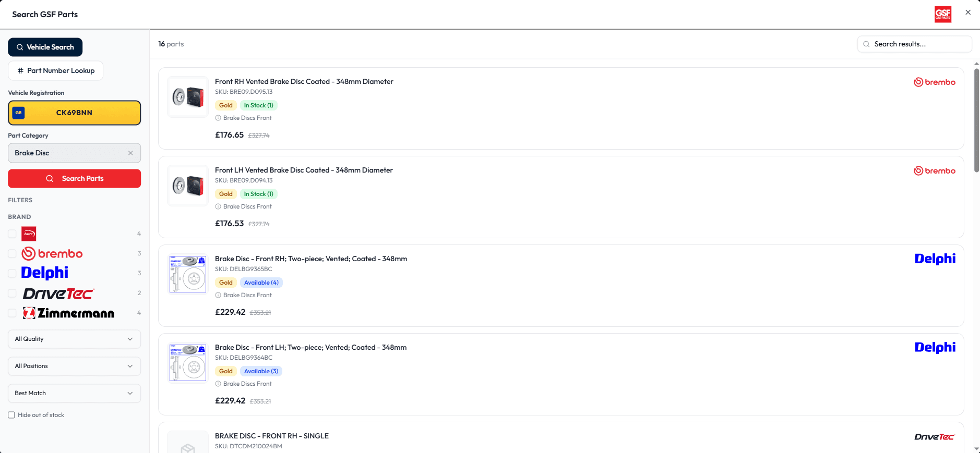The height and width of the screenshot is (453, 980).
Task: Click Delphi logo on DELBG9364BC card
Action: (x=935, y=347)
